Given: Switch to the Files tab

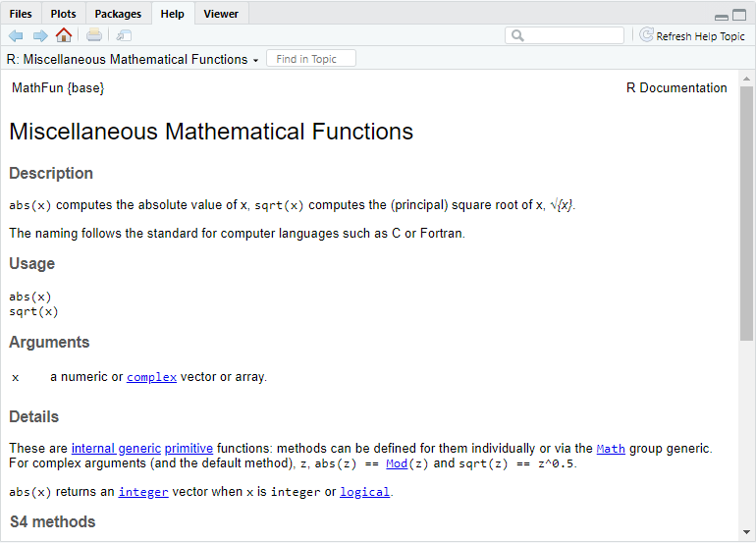Looking at the screenshot, I should [x=20, y=14].
